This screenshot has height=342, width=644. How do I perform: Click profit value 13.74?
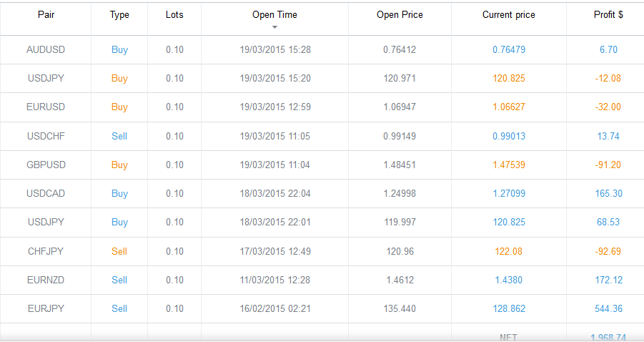pos(608,136)
